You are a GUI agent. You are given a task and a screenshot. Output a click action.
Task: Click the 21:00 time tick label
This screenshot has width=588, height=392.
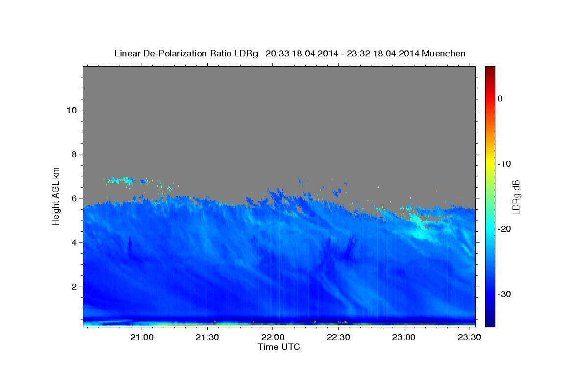point(142,337)
